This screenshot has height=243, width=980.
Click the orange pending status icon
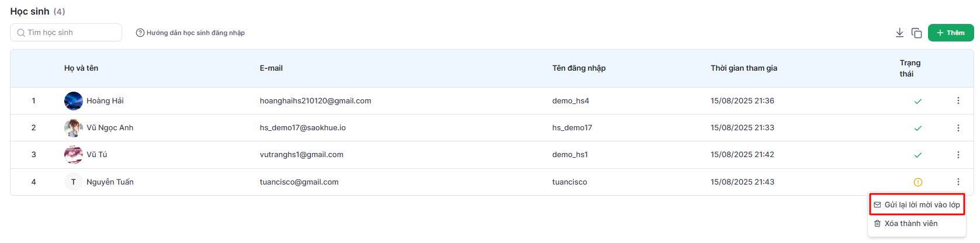coord(917,182)
